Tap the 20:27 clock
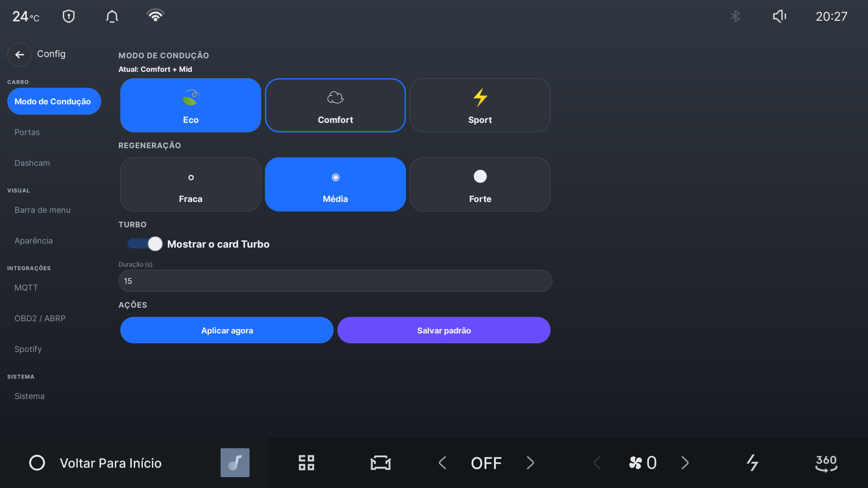Viewport: 868px width, 488px height. pyautogui.click(x=831, y=16)
